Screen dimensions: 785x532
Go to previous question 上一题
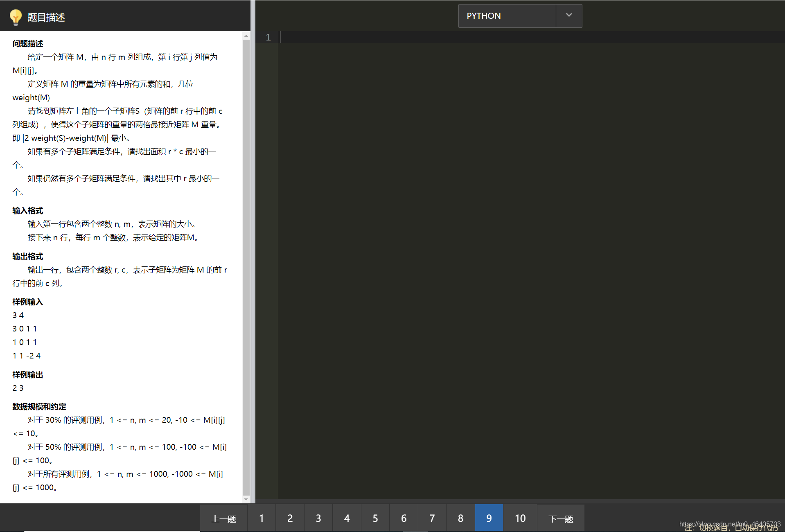[x=223, y=518]
